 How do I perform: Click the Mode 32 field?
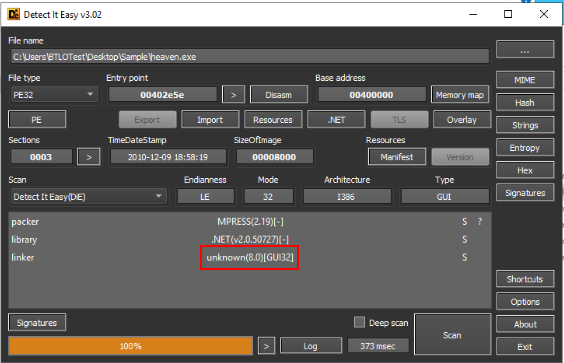point(268,197)
